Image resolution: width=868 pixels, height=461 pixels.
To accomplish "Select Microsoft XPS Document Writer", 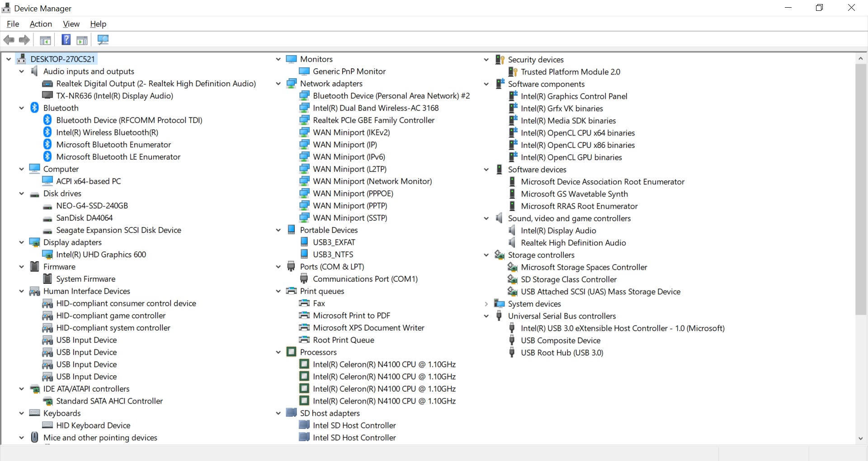I will (368, 328).
